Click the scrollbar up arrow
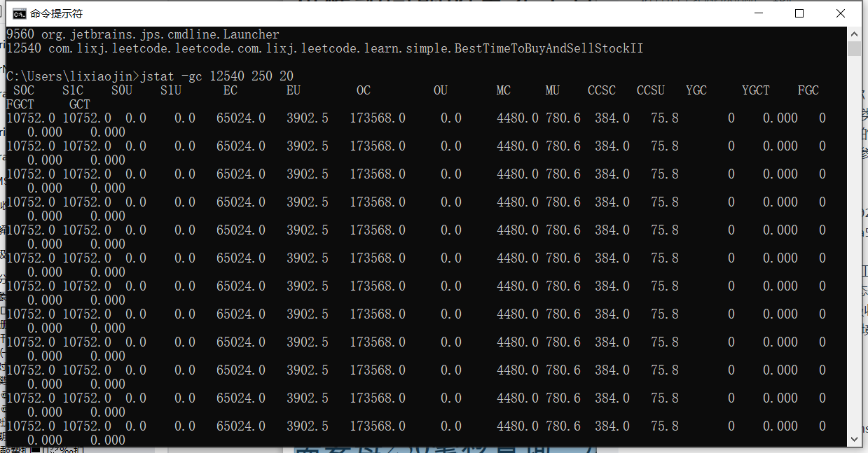The width and height of the screenshot is (868, 453). tap(854, 34)
